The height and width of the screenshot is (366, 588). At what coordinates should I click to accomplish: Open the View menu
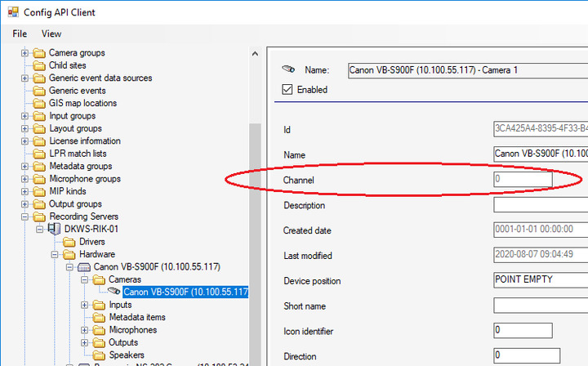[x=51, y=33]
